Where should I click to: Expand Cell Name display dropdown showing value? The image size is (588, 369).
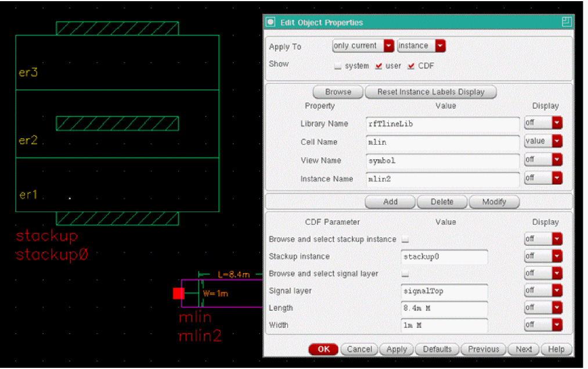[x=543, y=141]
